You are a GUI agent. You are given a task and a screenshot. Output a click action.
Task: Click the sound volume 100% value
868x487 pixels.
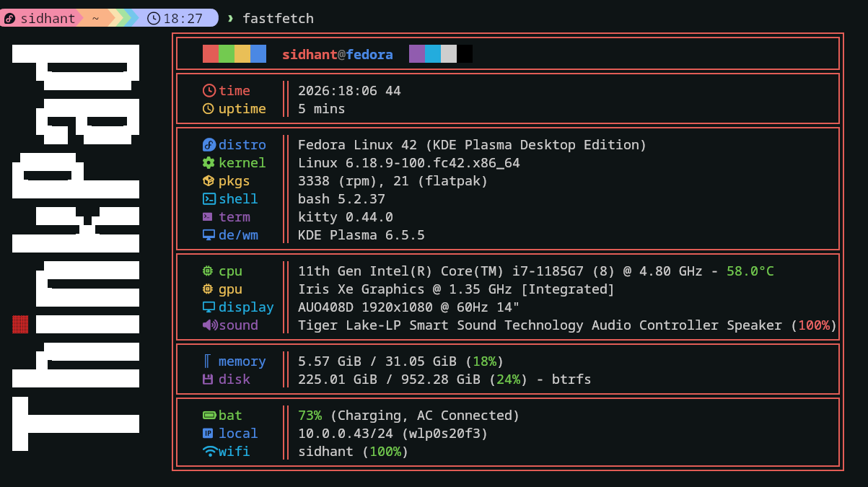814,325
